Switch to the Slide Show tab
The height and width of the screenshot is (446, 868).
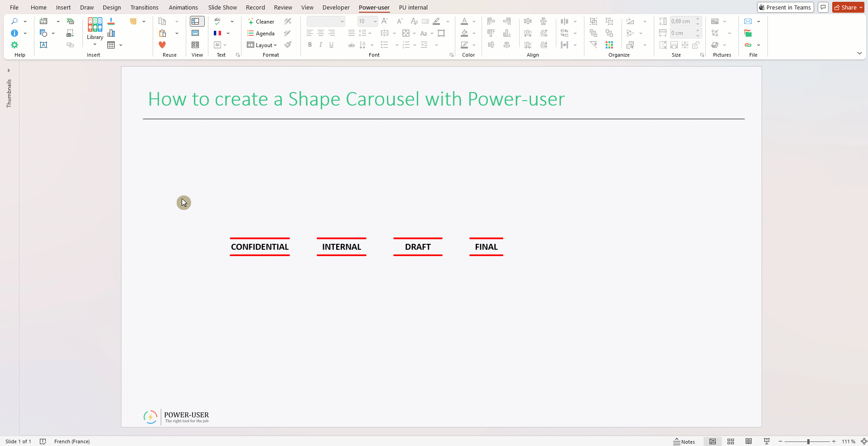tap(222, 7)
